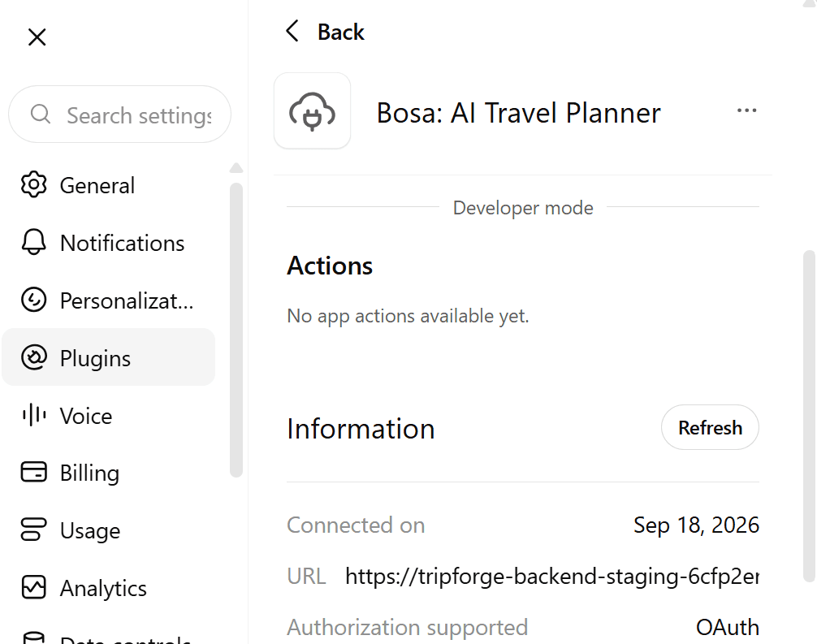Click the Authorization supported label
Screen dimensions: 817x644
point(408,627)
